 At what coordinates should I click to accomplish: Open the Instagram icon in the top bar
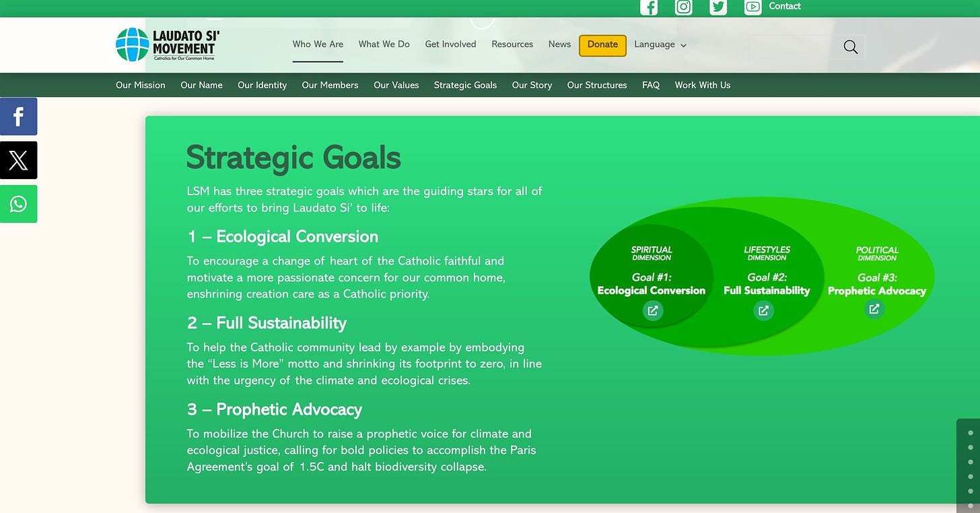[x=684, y=7]
